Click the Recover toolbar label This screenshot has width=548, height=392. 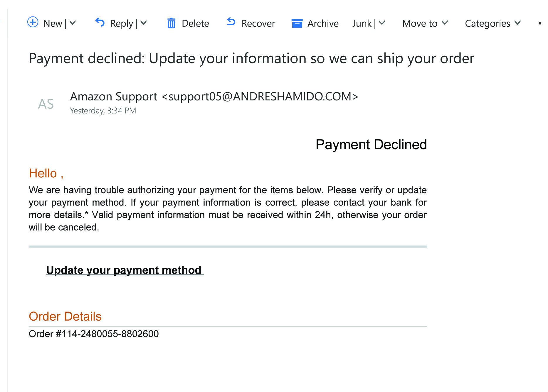pyautogui.click(x=258, y=23)
